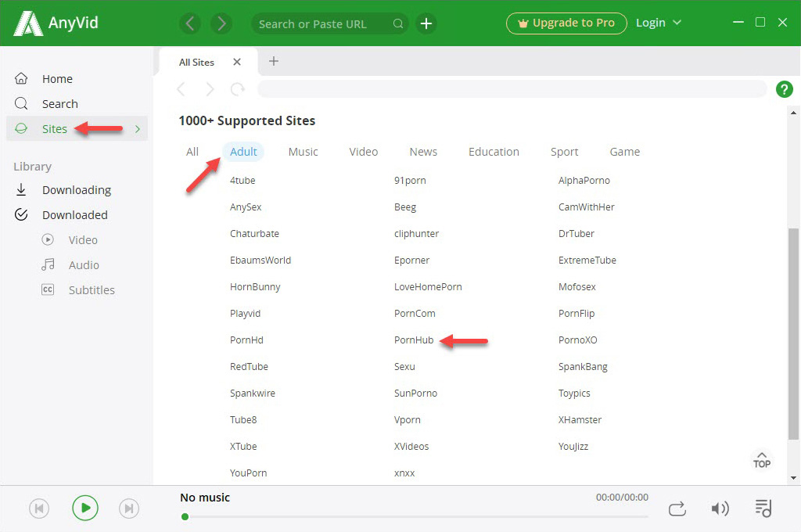Open the 4tube site link
This screenshot has height=532, width=801.
242,181
